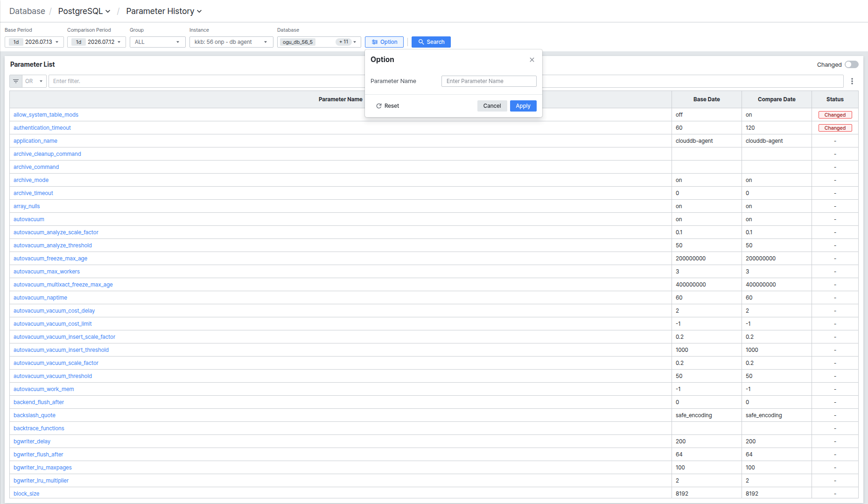Select compare value 8192 for block_size
Screen dimensions: 868x504
pos(752,494)
